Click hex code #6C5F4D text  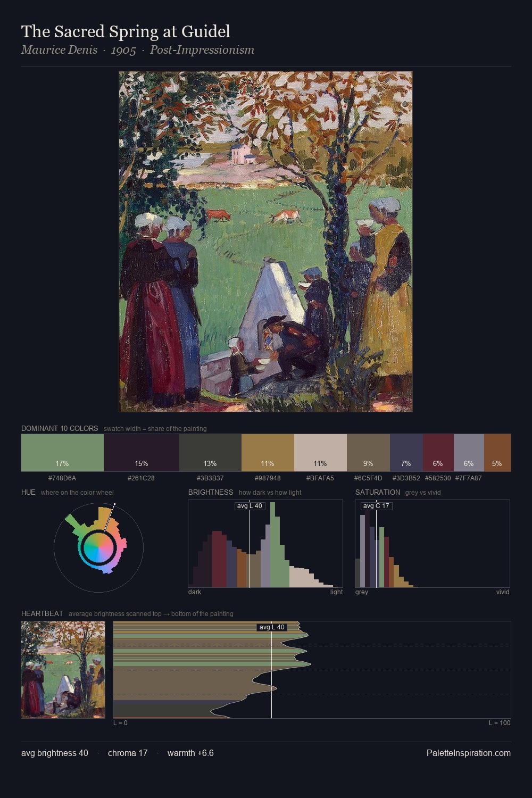(368, 478)
